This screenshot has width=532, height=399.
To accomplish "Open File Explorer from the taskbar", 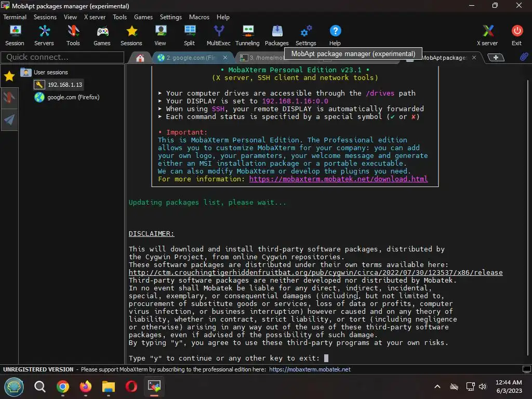I will [109, 387].
